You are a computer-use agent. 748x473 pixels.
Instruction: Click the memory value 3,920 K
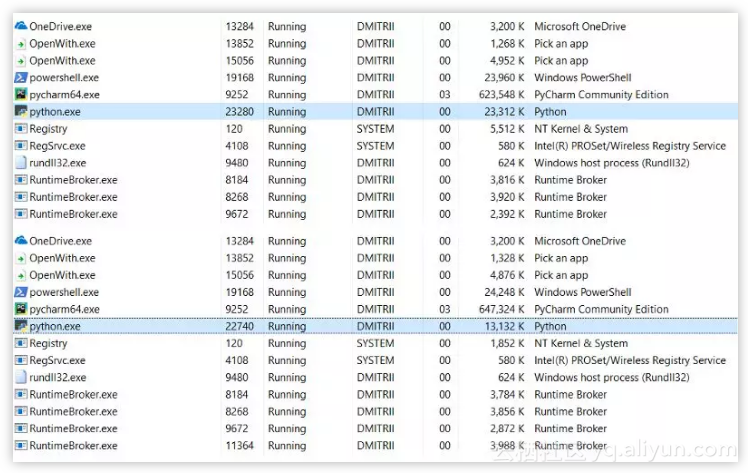tap(507, 197)
